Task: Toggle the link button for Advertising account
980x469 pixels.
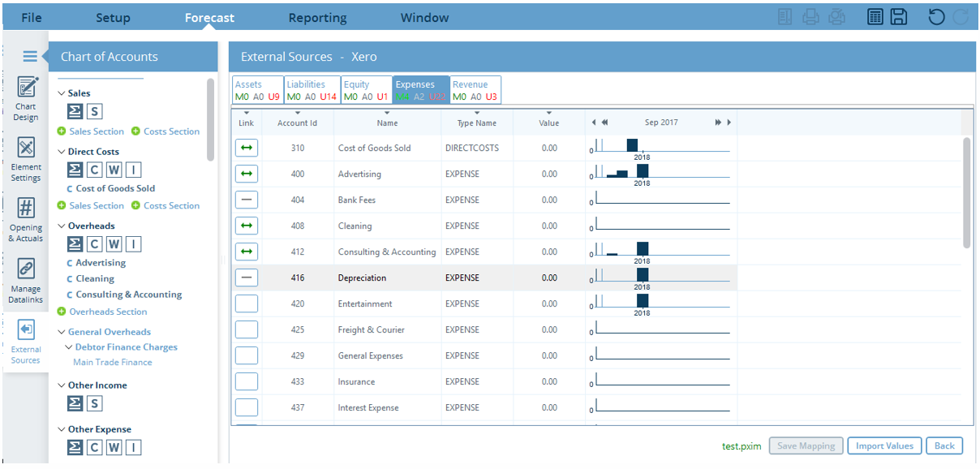Action: point(247,173)
